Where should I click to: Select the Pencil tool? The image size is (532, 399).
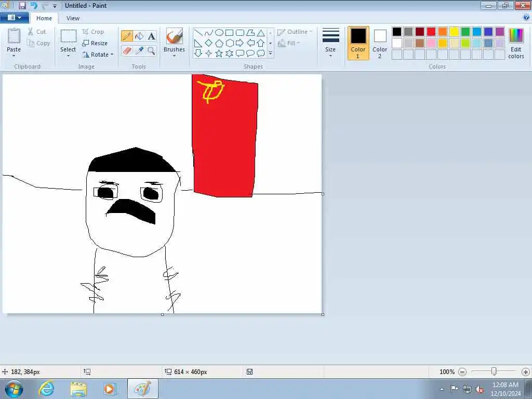(x=127, y=36)
